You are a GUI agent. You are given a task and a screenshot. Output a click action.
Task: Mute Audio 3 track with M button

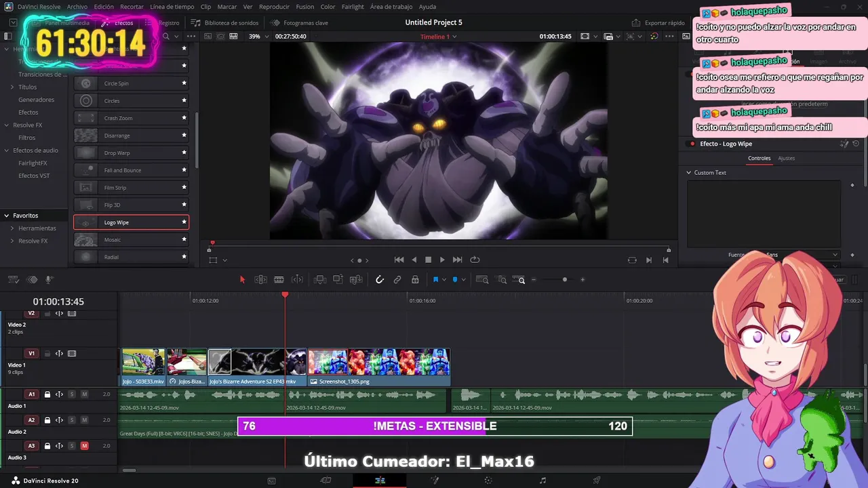coord(85,446)
